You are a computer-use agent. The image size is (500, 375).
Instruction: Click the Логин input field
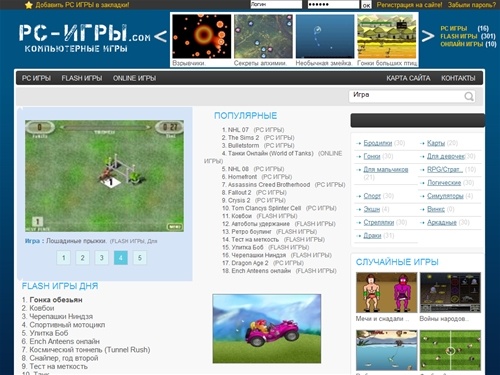point(276,5)
